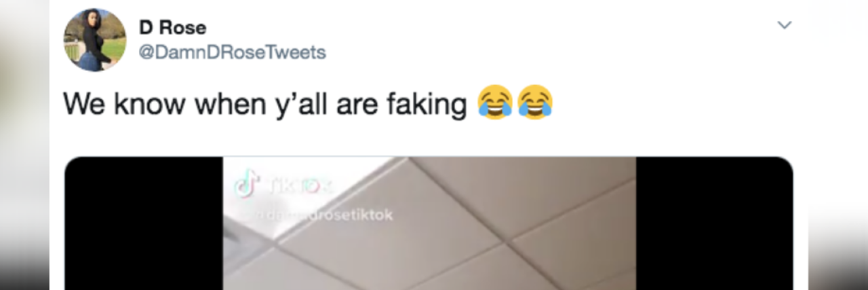Select the first crying-laughing emoji
Viewport: 868px width, 290px height.
pyautogui.click(x=494, y=103)
